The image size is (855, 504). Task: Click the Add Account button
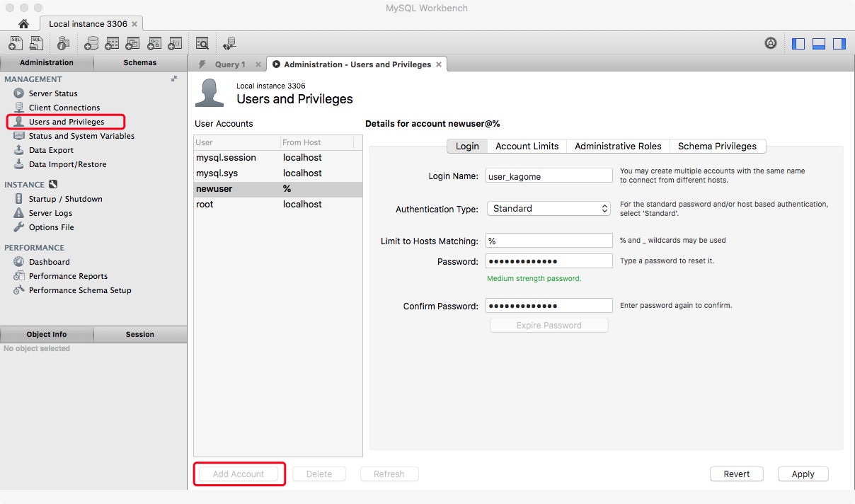(x=239, y=474)
